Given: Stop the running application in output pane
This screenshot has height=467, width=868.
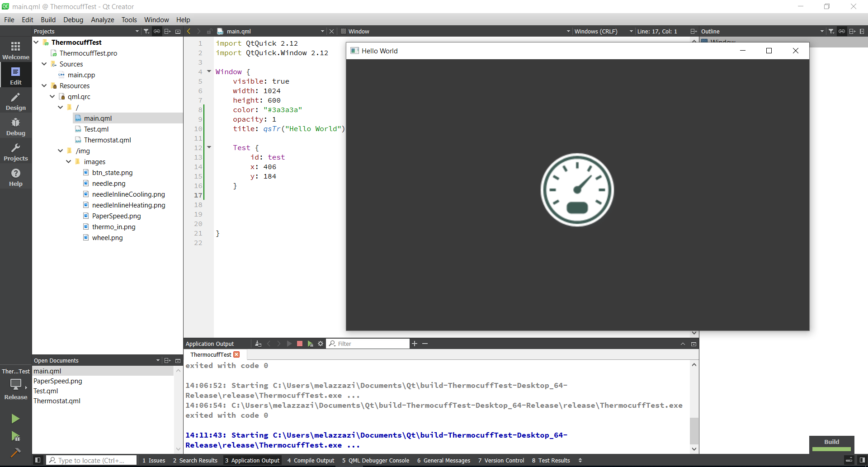Looking at the screenshot, I should pos(300,344).
